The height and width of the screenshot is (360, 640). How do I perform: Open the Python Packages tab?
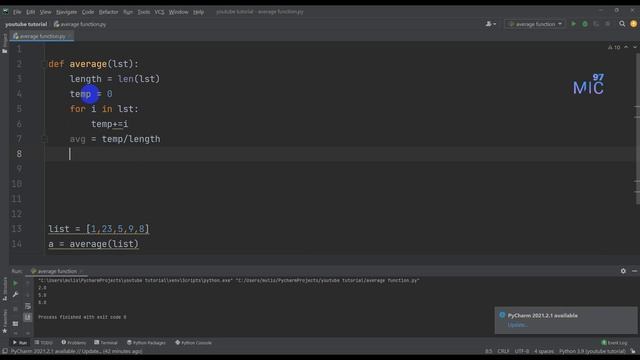pyautogui.click(x=146, y=342)
